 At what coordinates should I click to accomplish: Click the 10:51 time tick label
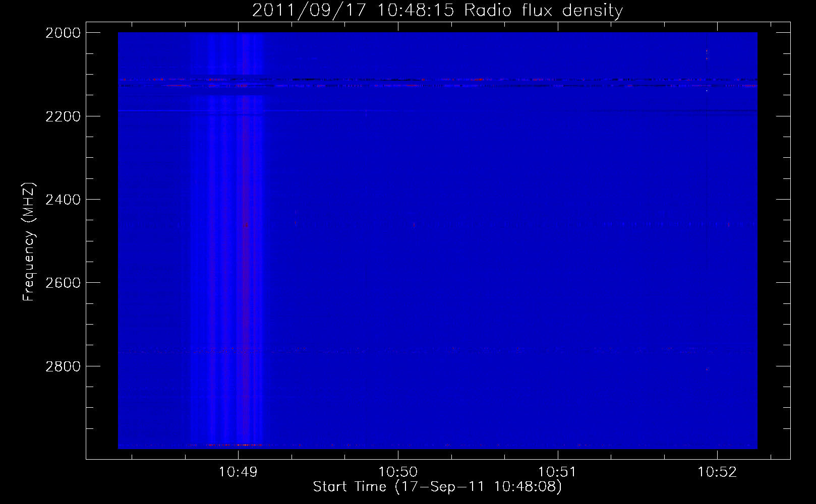tap(557, 472)
